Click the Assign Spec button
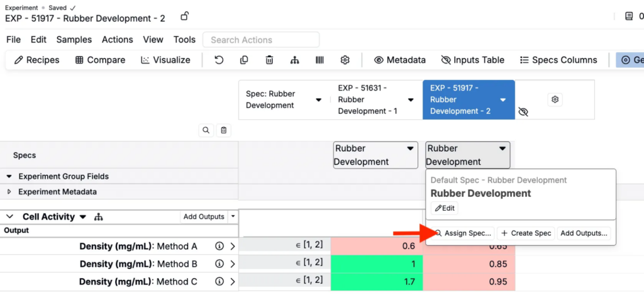The image size is (644, 300). (x=463, y=233)
